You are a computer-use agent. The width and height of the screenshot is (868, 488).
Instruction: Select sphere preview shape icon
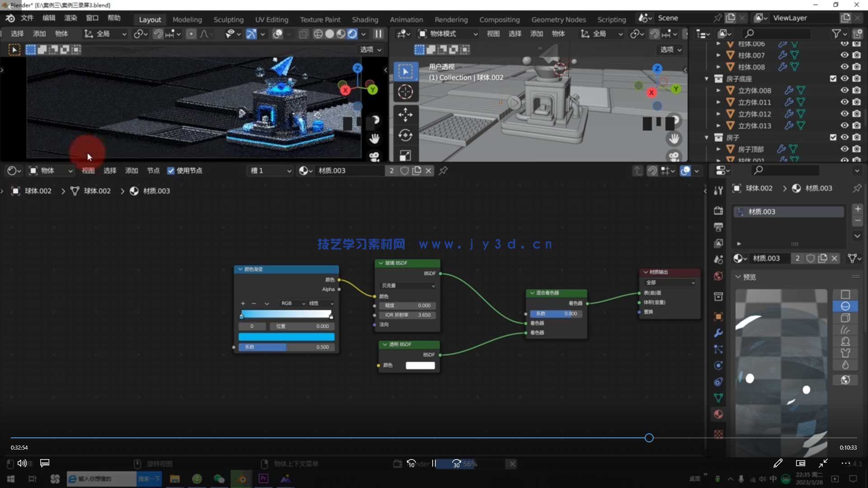point(845,306)
